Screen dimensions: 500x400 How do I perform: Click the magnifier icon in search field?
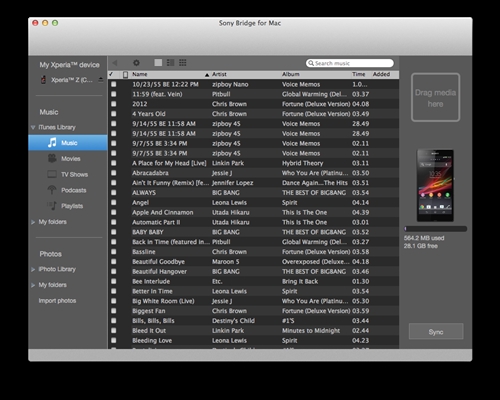(311, 63)
